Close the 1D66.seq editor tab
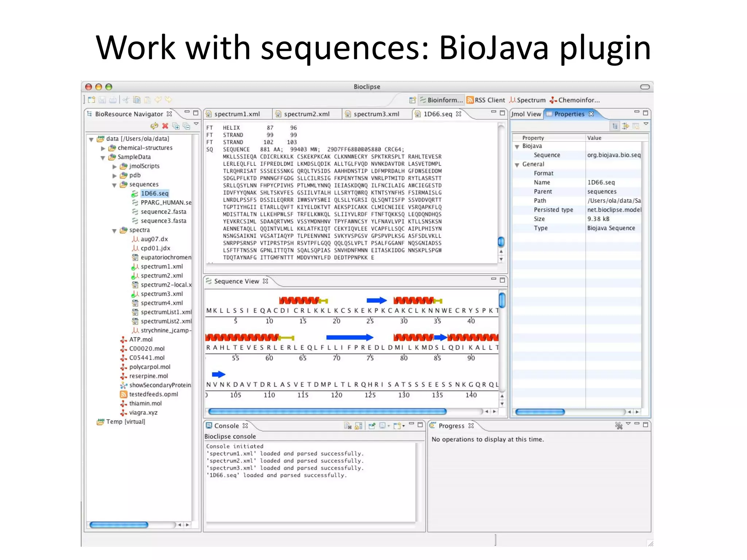 tap(459, 114)
